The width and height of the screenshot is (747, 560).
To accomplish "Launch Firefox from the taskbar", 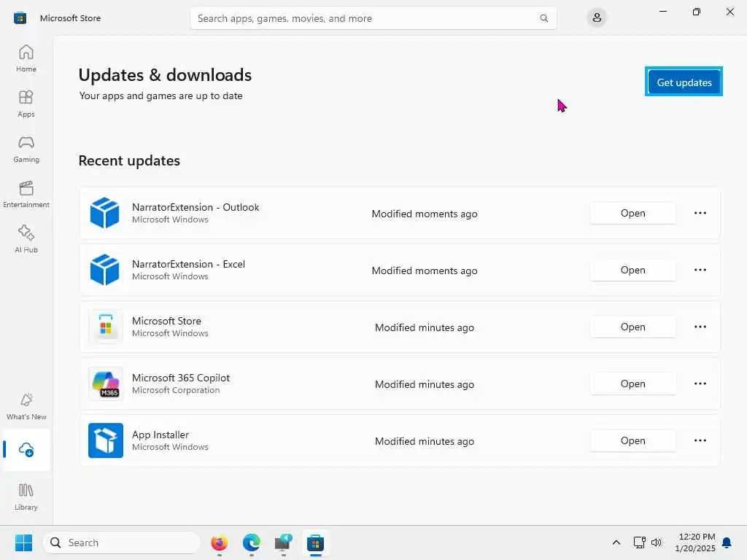I will [219, 542].
